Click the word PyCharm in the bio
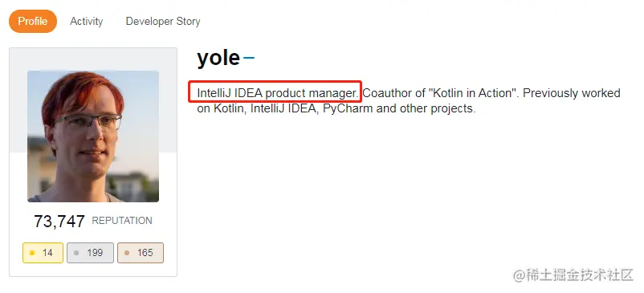The width and height of the screenshot is (644, 293). 348,109
